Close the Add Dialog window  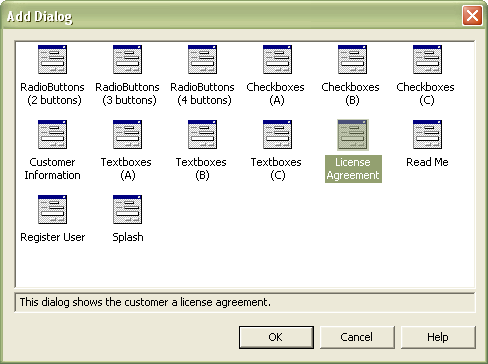472,15
